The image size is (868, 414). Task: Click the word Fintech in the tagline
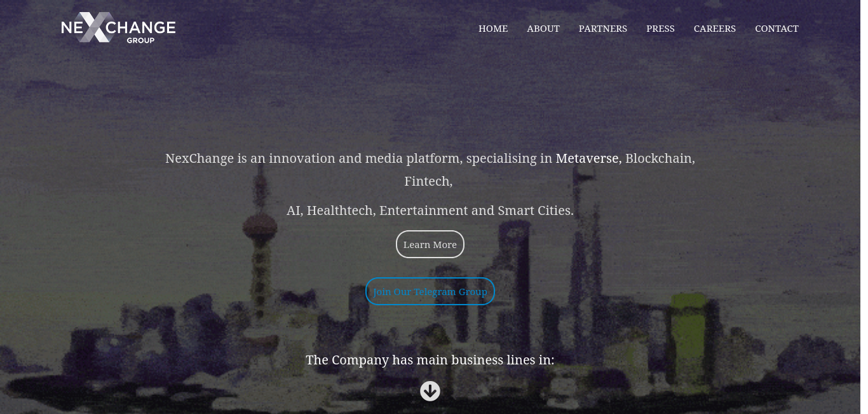[428, 181]
